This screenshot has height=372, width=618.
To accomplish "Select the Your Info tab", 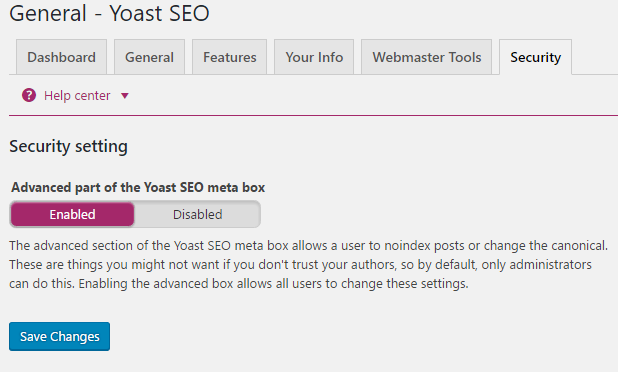I will point(314,57).
